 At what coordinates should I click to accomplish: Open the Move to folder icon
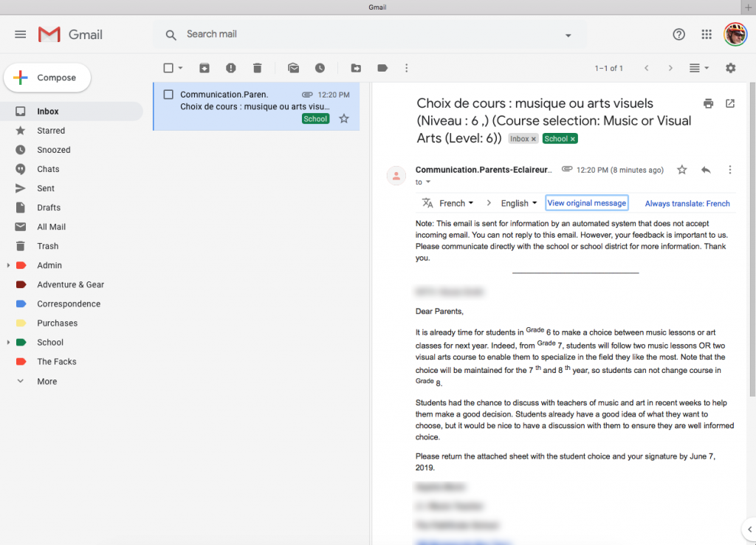click(x=356, y=68)
